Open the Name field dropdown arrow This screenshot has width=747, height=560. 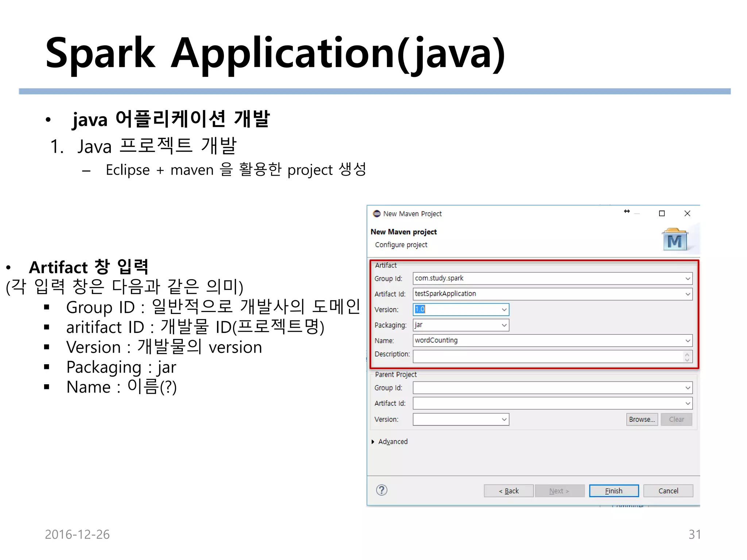tap(688, 341)
